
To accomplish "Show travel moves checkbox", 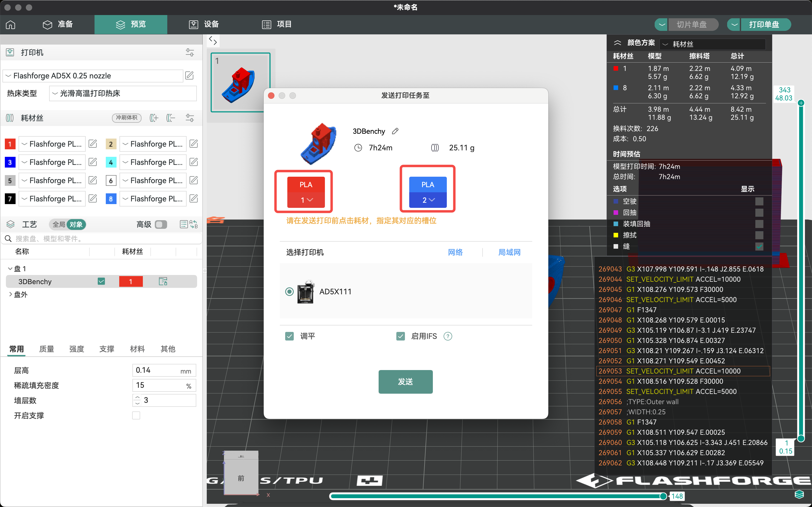I will point(759,201).
